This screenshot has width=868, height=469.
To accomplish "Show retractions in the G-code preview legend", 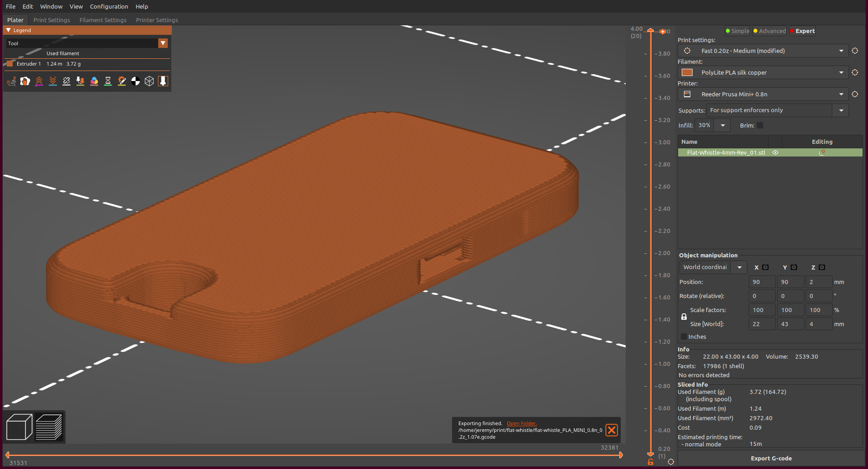I will (x=39, y=81).
